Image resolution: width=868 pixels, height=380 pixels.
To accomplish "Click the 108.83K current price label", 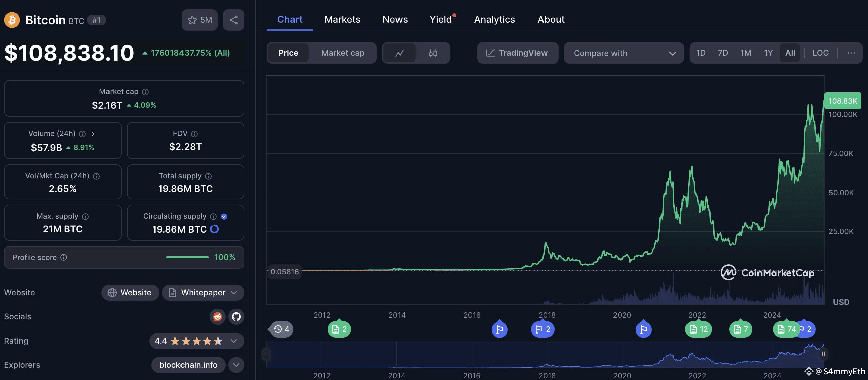I will [x=843, y=101].
